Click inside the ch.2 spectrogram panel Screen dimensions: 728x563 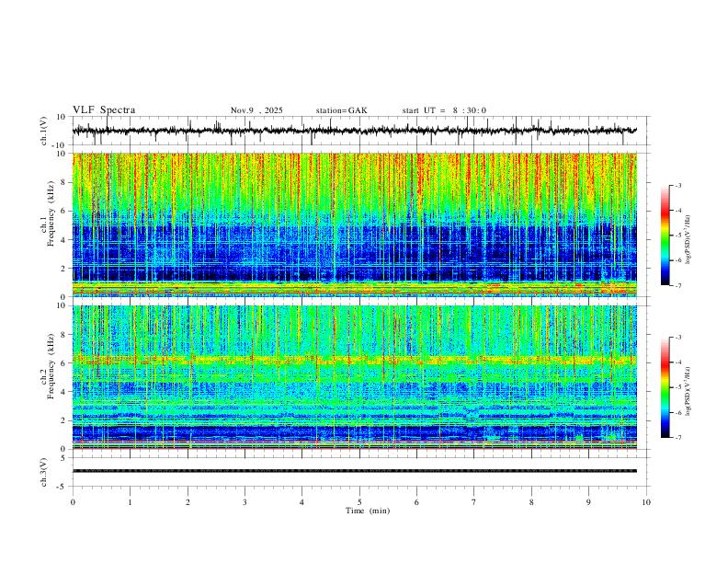click(355, 377)
